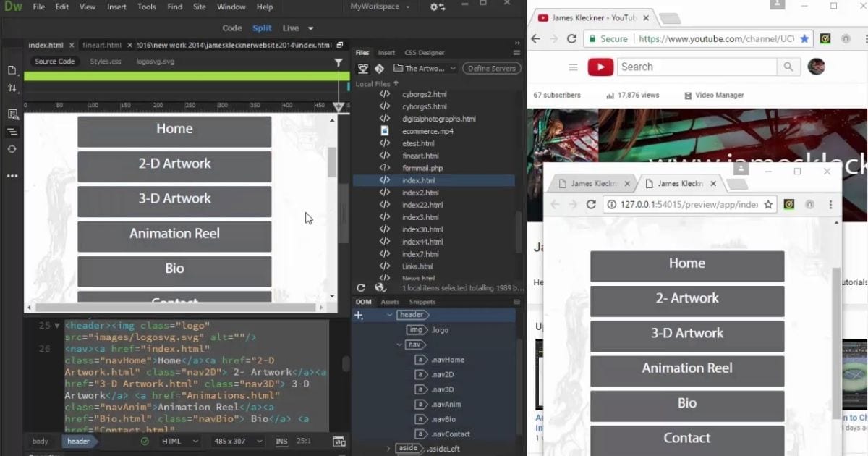This screenshot has height=456, width=868.
Task: Toggle INS insert mode in status bar
Action: pos(281,442)
